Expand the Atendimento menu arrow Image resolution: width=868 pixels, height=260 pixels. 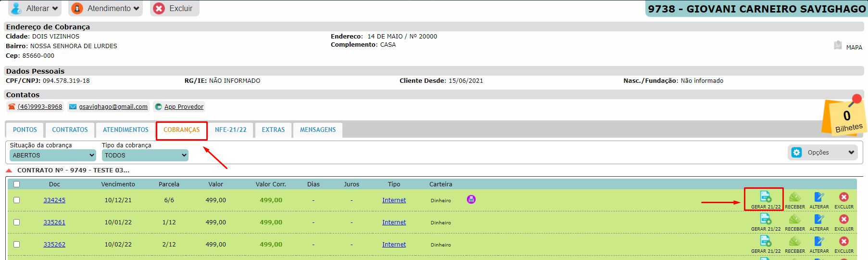[x=136, y=8]
